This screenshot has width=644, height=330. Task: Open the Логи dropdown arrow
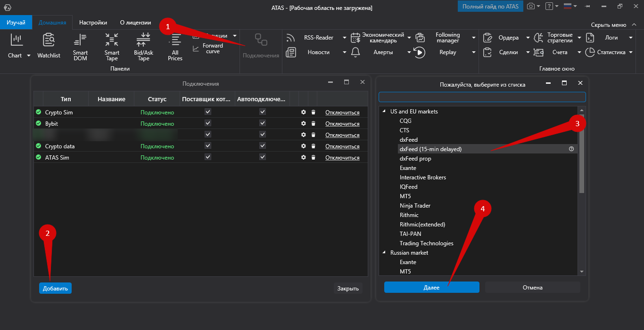pyautogui.click(x=630, y=38)
